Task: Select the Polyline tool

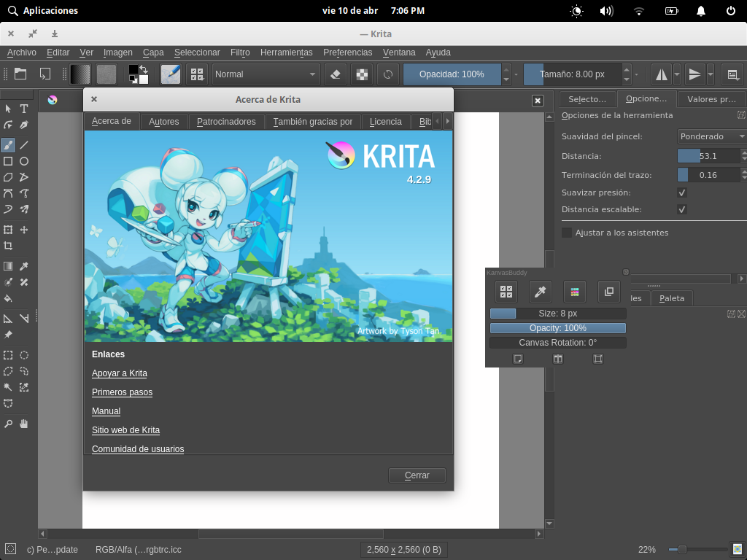Action: [24, 177]
